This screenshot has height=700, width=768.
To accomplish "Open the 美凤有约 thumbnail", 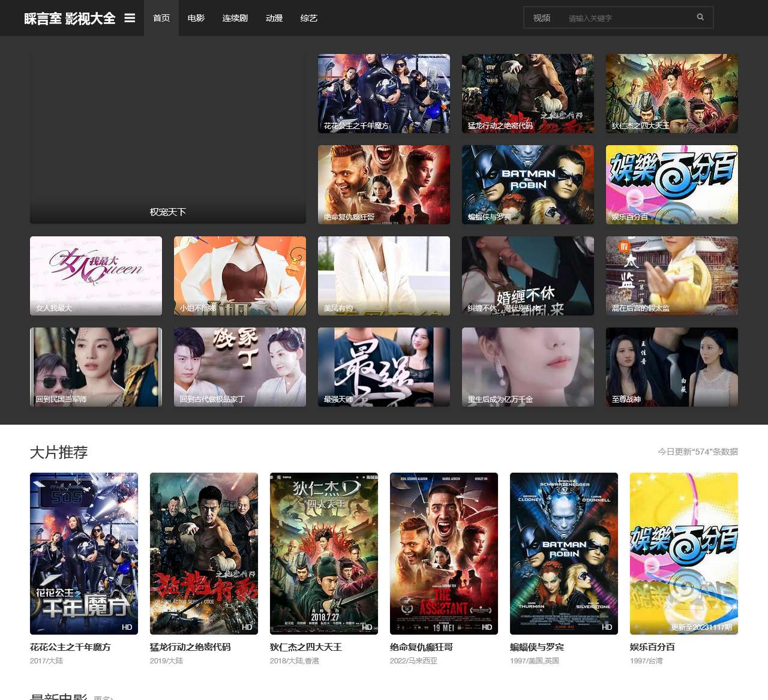I will [x=384, y=276].
